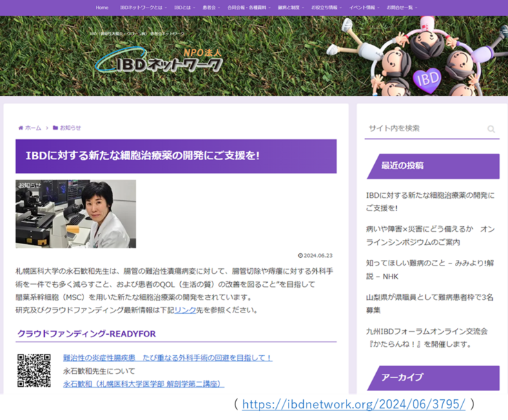Expand the イベント情報 dropdown menu
Screen dimensions: 508x420
pos(364,8)
